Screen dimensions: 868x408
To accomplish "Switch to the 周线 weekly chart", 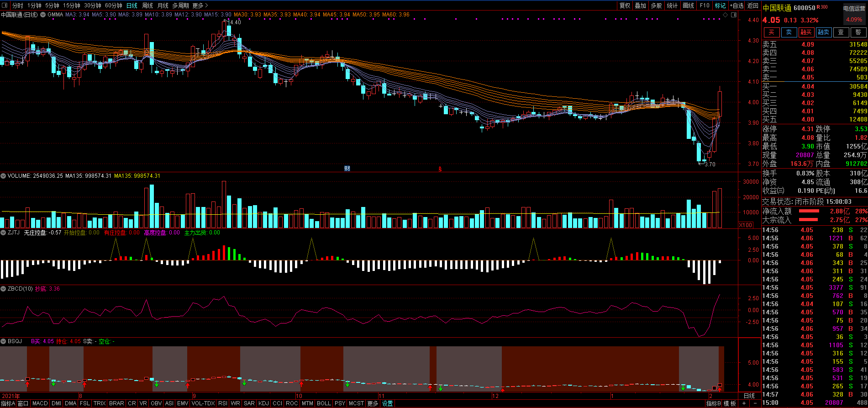I will [x=147, y=5].
